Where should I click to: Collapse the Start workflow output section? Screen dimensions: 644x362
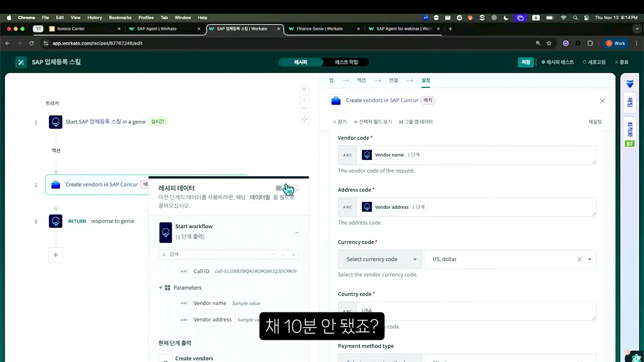tap(297, 232)
